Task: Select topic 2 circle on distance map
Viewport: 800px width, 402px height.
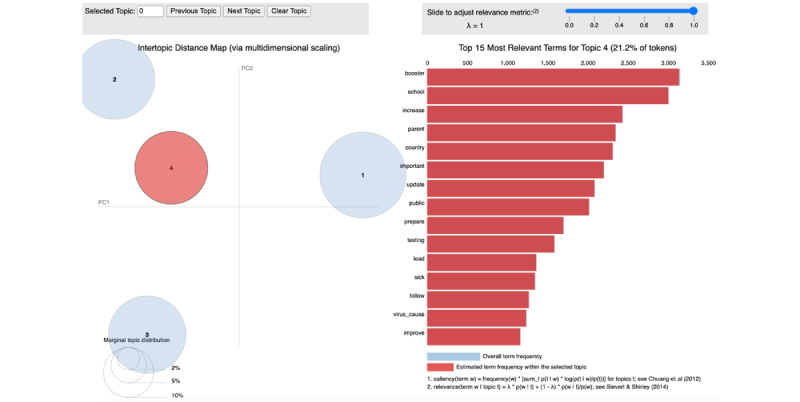Action: click(x=115, y=78)
